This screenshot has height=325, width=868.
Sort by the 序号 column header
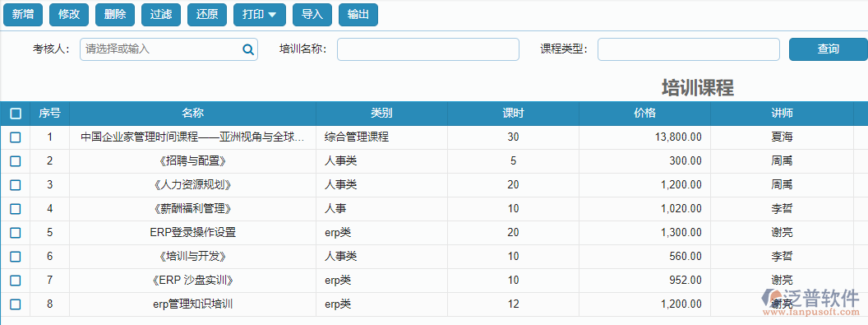point(50,114)
